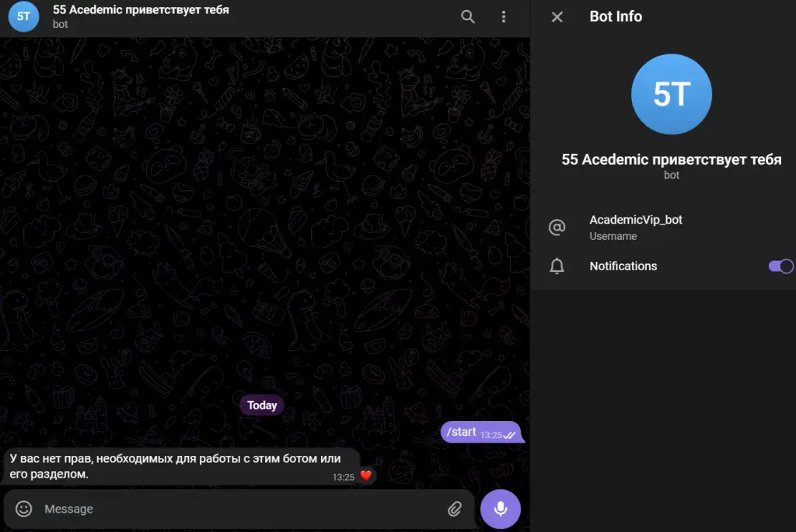Screen dimensions: 796x532
Task: Click the Today date badge
Action: [262, 405]
